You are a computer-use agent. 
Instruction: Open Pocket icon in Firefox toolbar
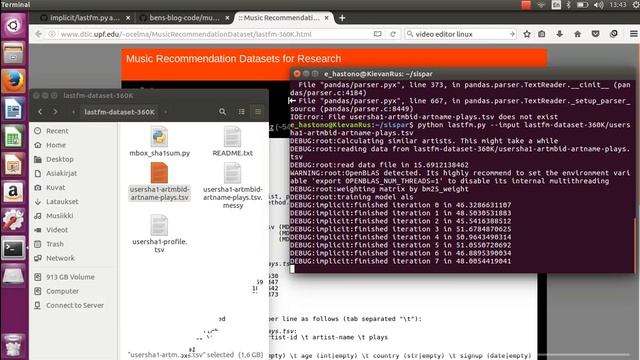tap(596, 34)
